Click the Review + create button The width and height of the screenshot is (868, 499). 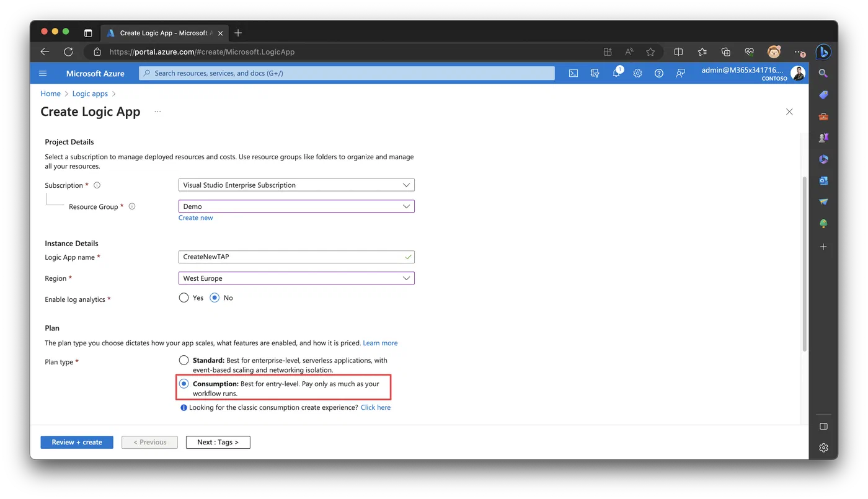point(77,442)
